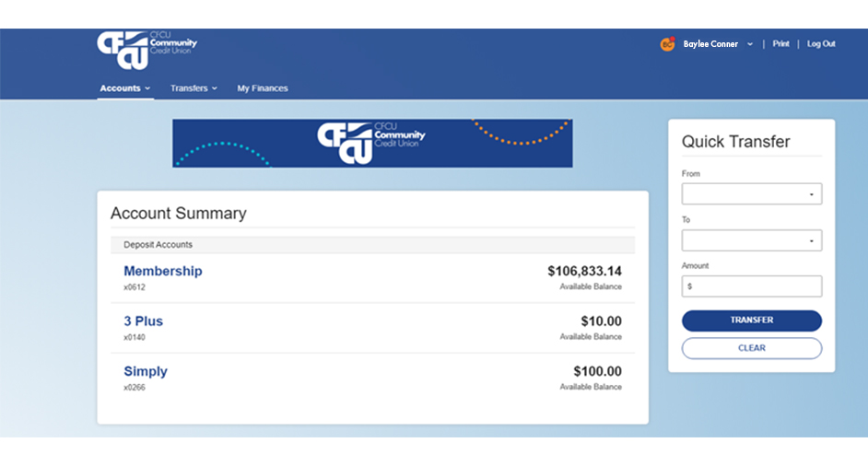Go to My Finances tab

point(263,88)
